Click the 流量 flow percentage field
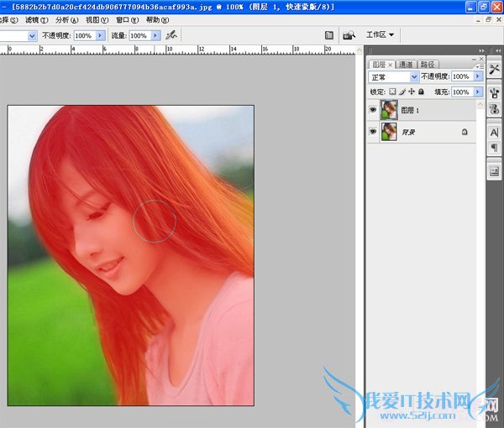The image size is (504, 428). 139,36
